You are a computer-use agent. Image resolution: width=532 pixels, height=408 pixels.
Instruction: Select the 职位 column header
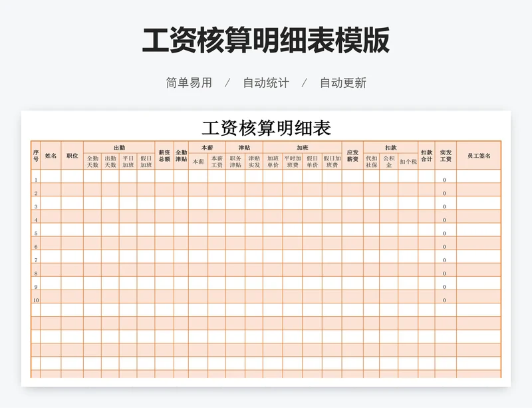[x=72, y=156]
